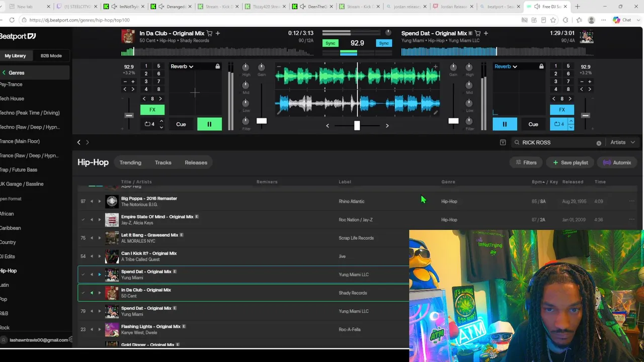Viewport: 644px width, 362px height.
Task: Toggle Sync on the right deck
Action: pos(384,43)
